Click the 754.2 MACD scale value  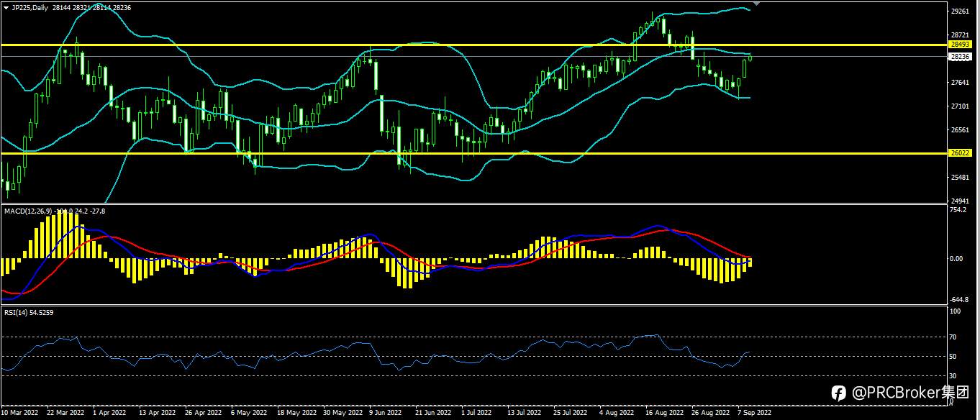click(x=958, y=211)
